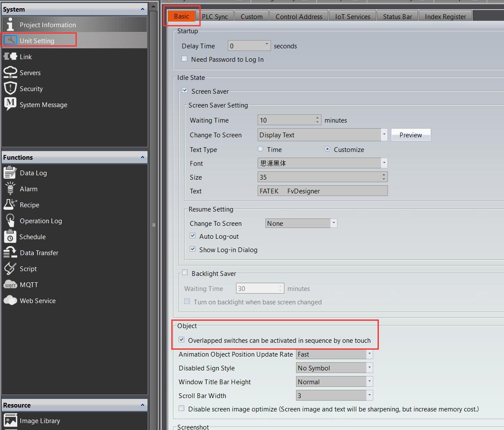Check Disable screen image optimize

click(182, 408)
